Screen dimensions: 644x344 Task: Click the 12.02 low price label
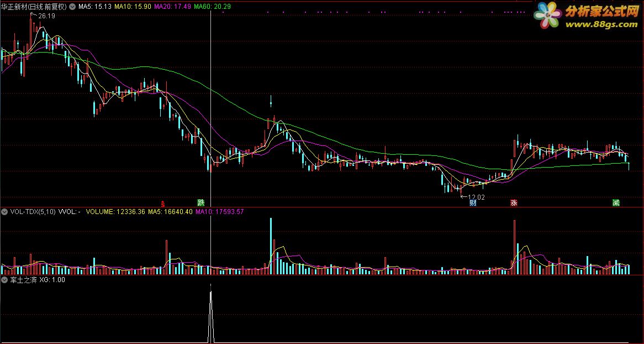(x=477, y=197)
